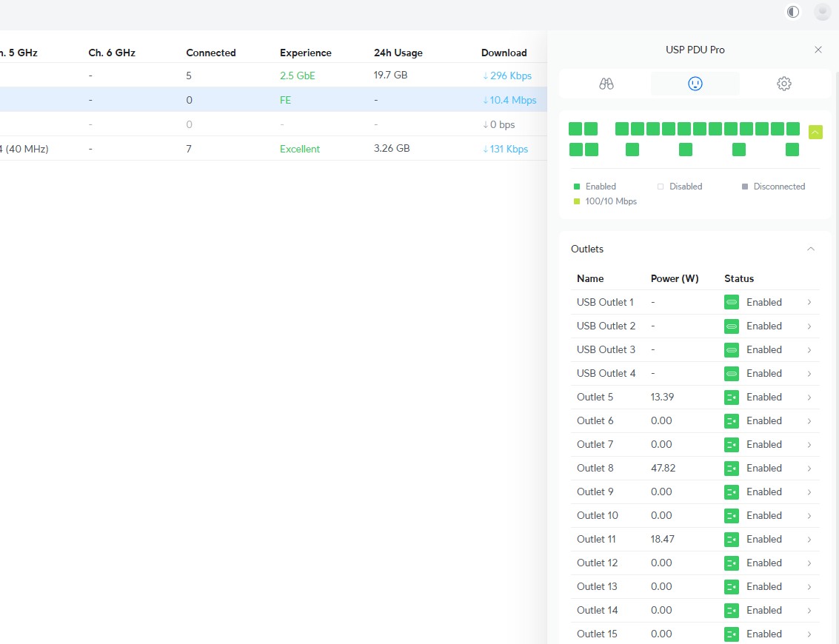Click the first green outlet square in diagram
This screenshot has width=839, height=644.
tap(575, 129)
